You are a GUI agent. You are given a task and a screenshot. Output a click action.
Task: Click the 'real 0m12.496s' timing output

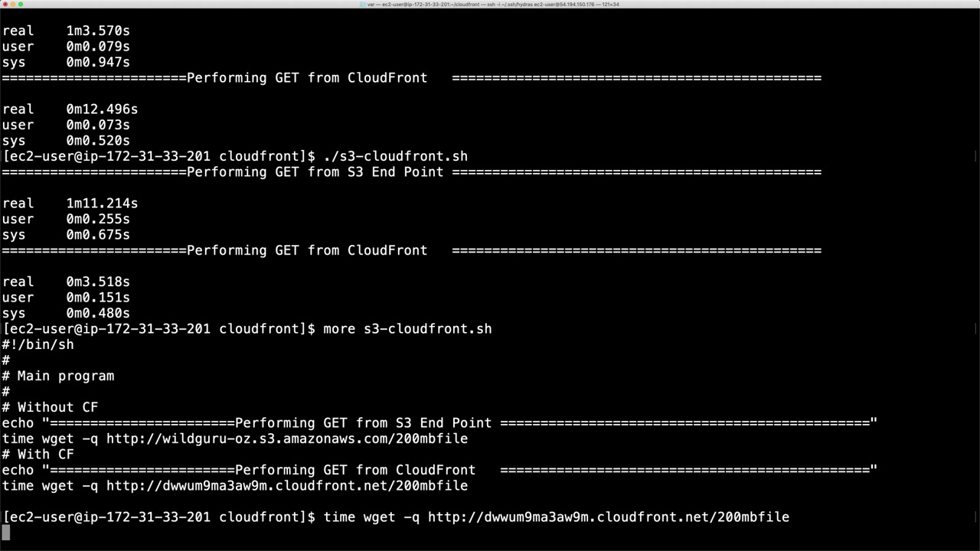[70, 109]
